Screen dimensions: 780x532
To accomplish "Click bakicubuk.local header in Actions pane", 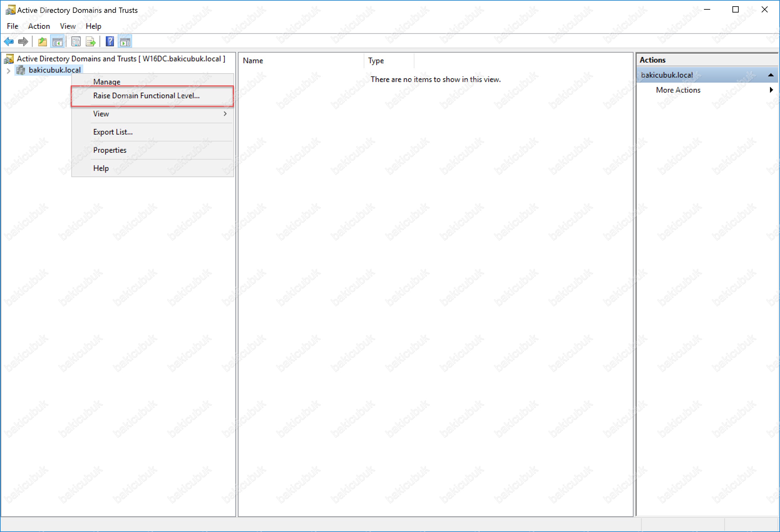I will tap(707, 75).
